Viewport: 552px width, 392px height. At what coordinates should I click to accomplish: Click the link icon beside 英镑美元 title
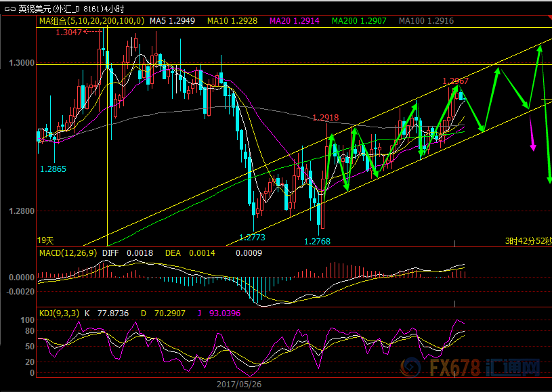click(x=9, y=9)
